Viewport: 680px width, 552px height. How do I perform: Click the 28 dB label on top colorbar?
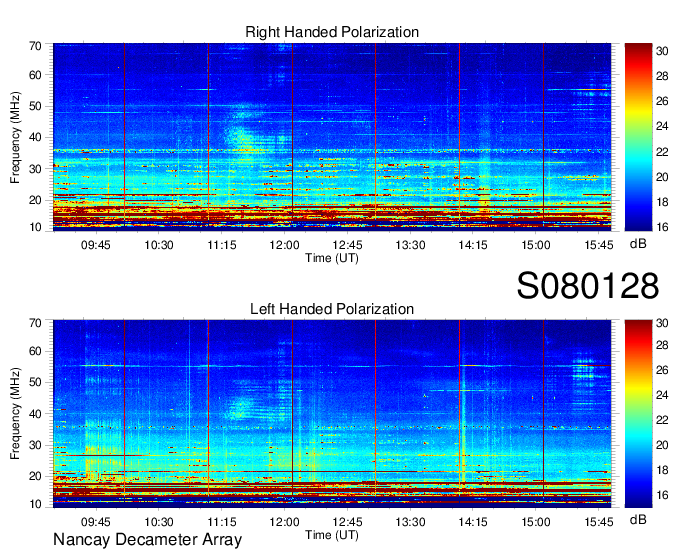(662, 76)
